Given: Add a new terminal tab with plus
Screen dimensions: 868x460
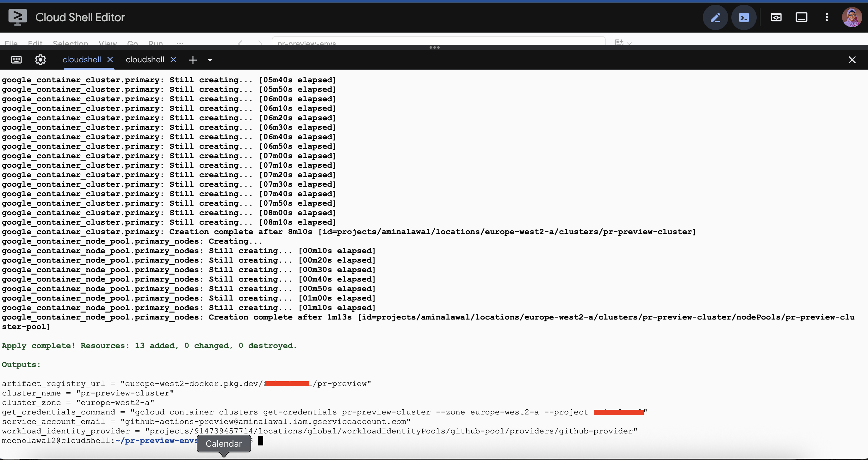Looking at the screenshot, I should click(x=193, y=60).
